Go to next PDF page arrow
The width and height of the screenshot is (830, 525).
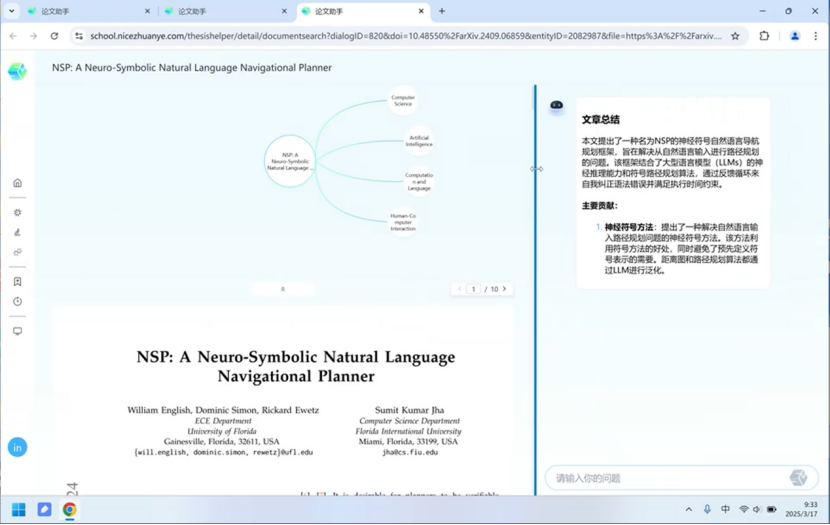coord(504,289)
